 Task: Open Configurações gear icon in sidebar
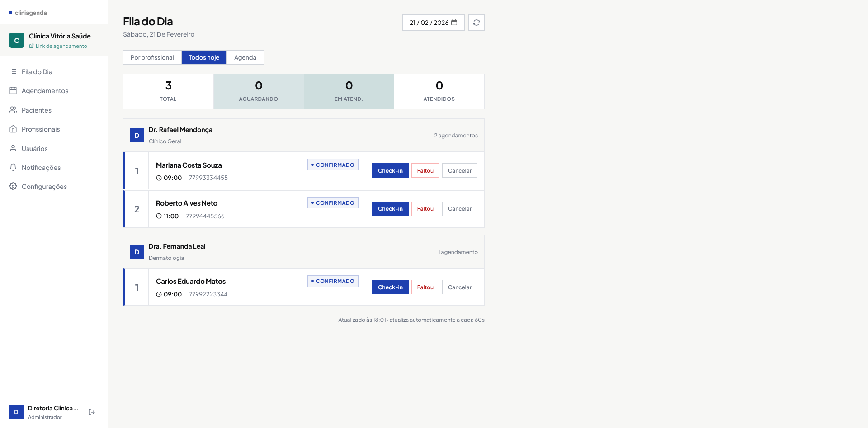point(13,186)
